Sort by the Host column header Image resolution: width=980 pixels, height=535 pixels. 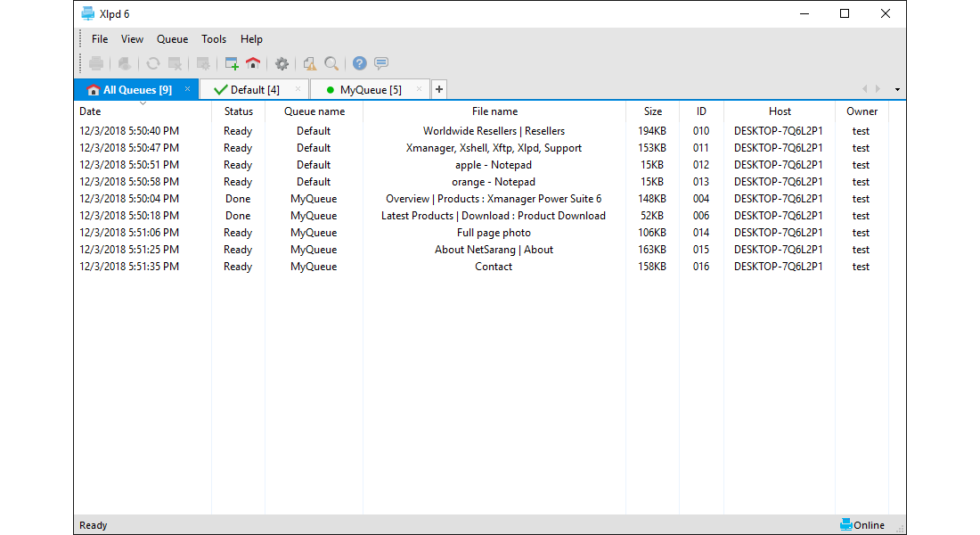[780, 111]
